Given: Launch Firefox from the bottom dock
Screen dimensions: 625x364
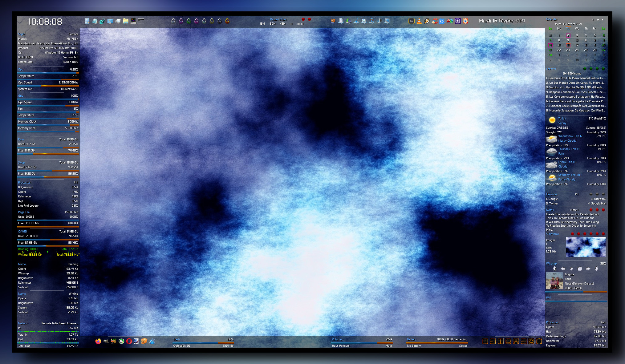Looking at the screenshot, I should (98, 341).
